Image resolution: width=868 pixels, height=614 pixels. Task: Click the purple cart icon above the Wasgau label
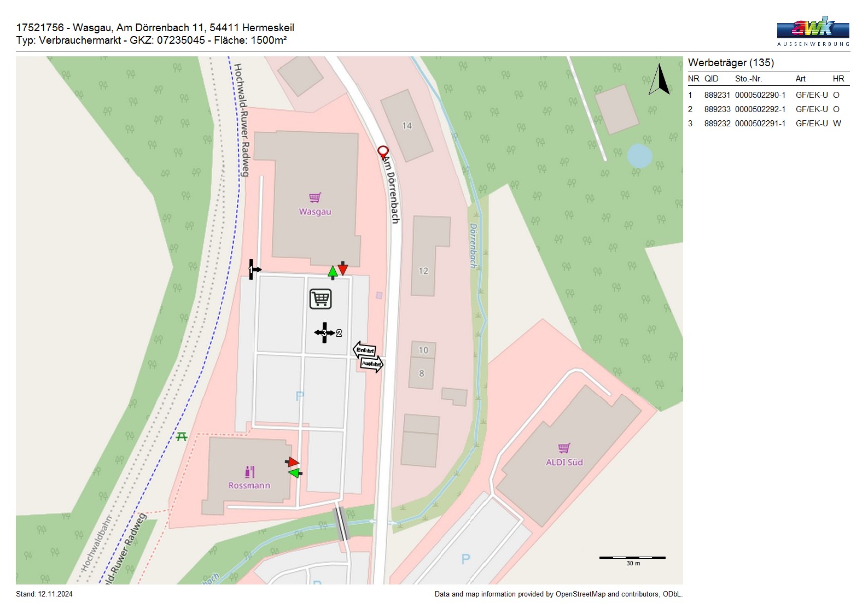coord(314,197)
